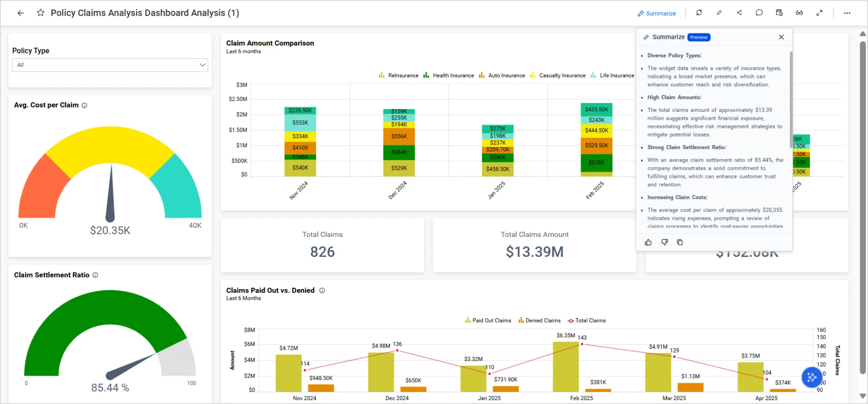Viewport: 868px width, 404px height.
Task: Open edit mode using the pencil icon
Action: (719, 13)
